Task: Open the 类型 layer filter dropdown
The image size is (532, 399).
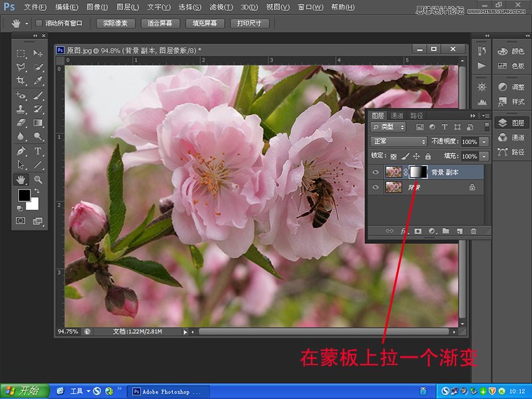Action: click(x=388, y=127)
